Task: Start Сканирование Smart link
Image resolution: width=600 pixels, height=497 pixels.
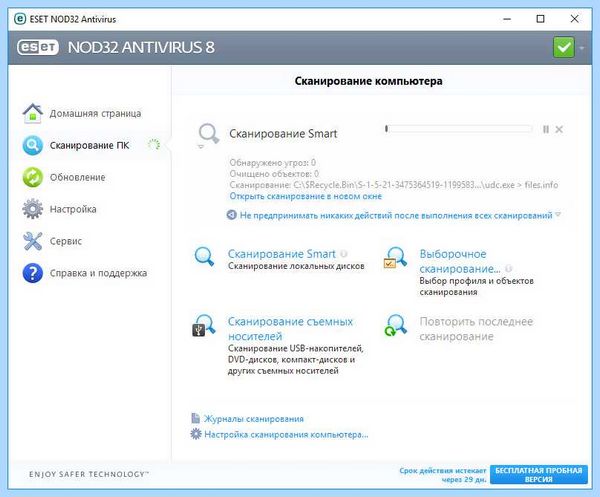Action: click(x=282, y=254)
